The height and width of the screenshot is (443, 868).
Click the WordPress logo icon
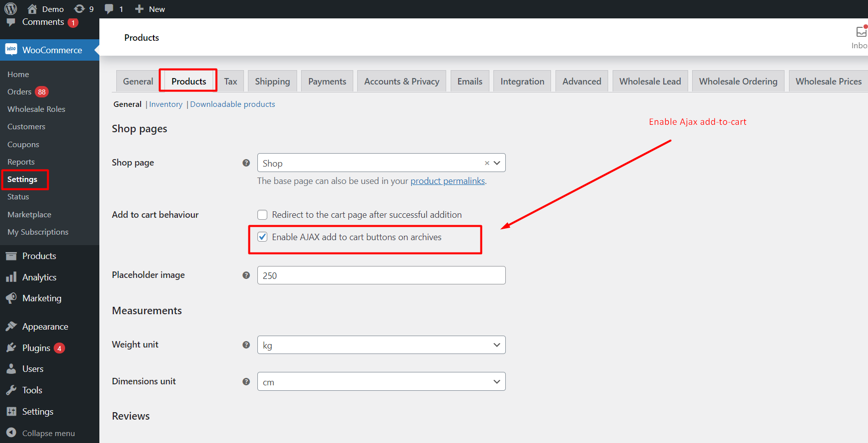pos(11,8)
